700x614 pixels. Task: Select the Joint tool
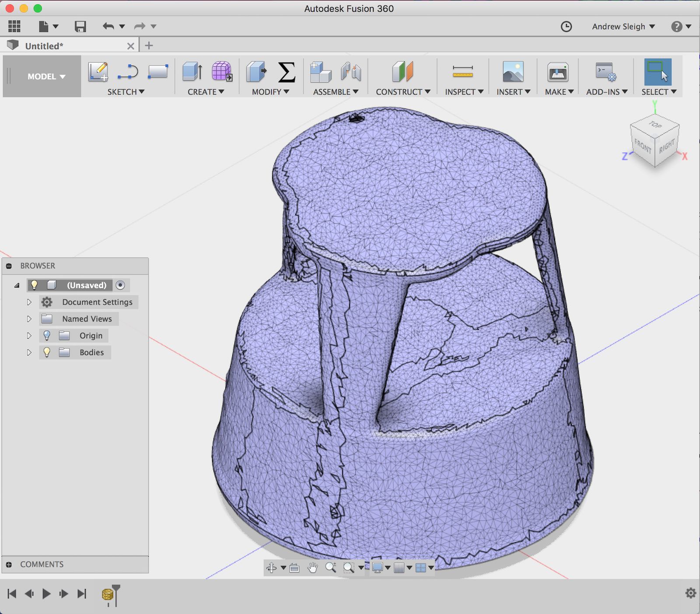tap(351, 71)
